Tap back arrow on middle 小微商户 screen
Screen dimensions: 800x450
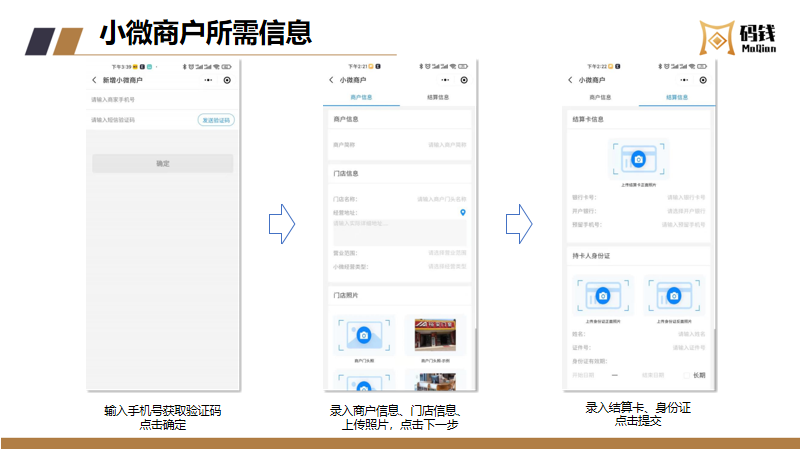point(330,79)
